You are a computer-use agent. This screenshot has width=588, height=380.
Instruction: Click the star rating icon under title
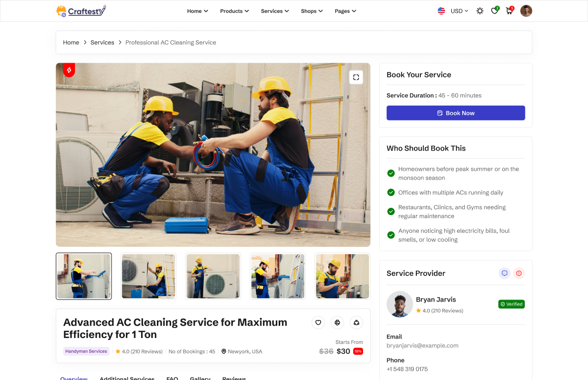[x=118, y=351]
